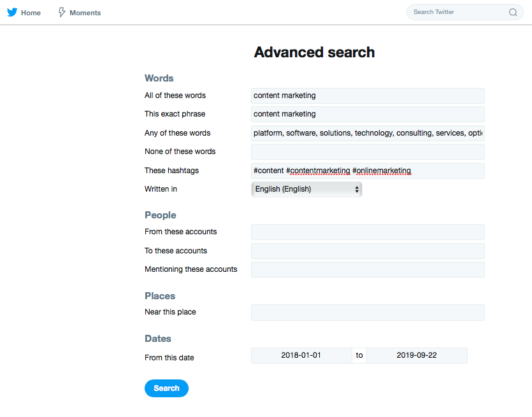Open the #contentmarketing hashtag link
Screen dimensions: 532x417
(319, 171)
